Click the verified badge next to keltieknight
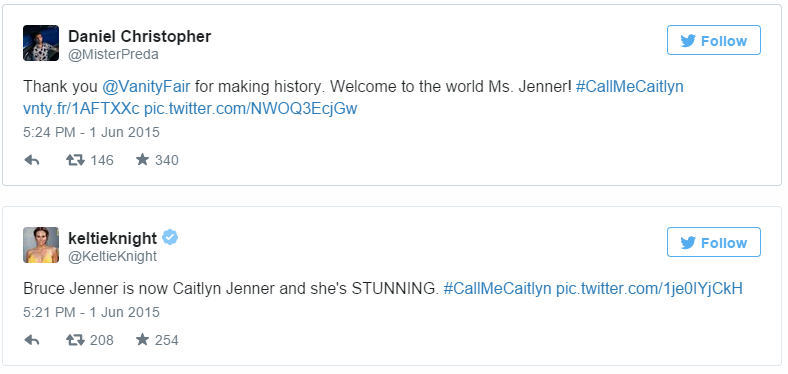This screenshot has width=788, height=374. click(x=170, y=237)
